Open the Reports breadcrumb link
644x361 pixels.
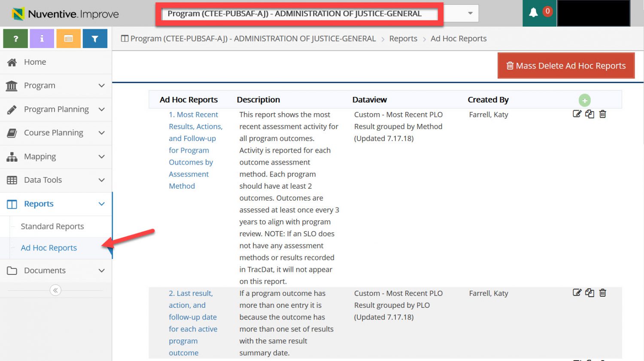point(403,39)
